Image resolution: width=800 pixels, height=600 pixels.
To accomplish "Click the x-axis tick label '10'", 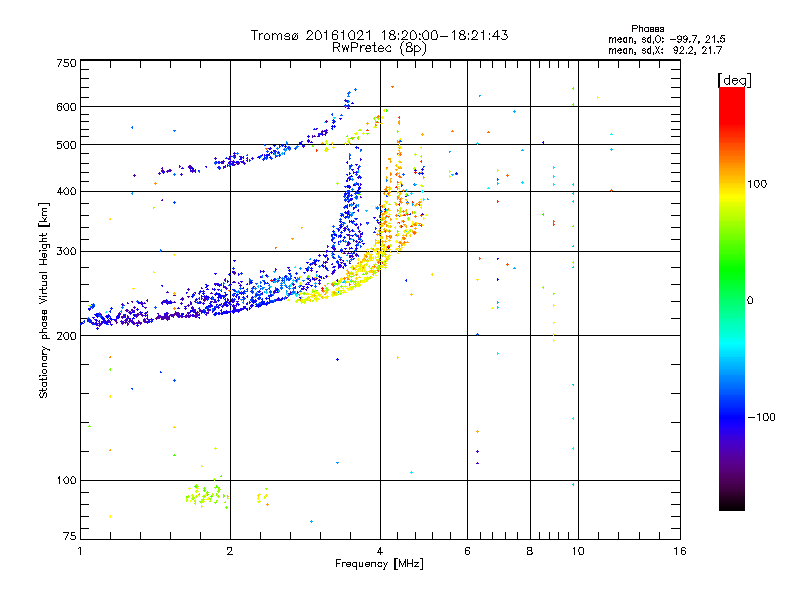I will [578, 551].
